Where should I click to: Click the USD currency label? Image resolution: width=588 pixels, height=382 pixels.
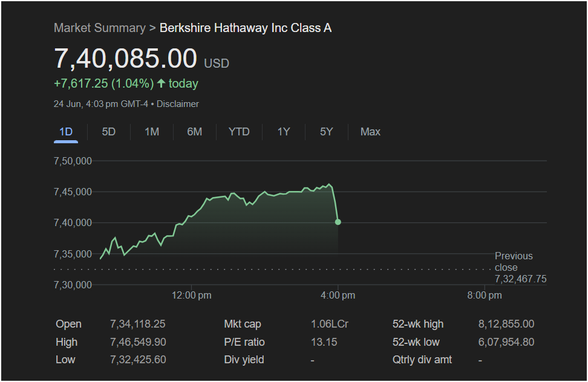tap(217, 63)
